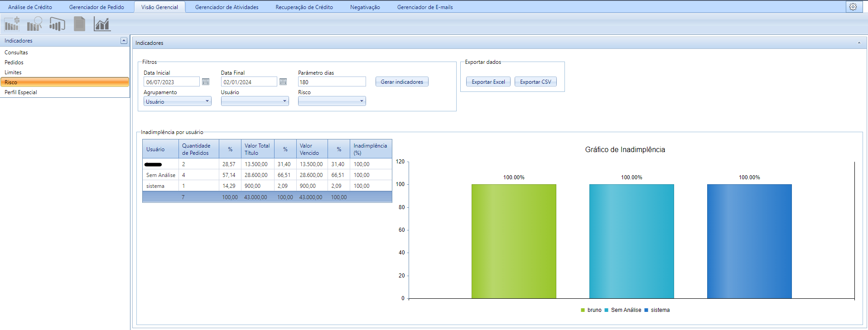Open the Data Final calendar picker

tap(283, 82)
